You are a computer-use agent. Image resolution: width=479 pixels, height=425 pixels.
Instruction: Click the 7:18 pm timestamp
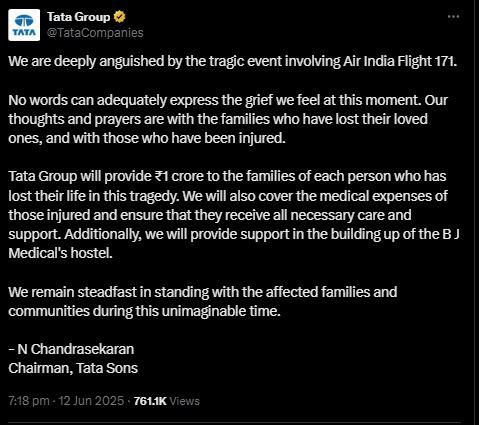pyautogui.click(x=29, y=401)
